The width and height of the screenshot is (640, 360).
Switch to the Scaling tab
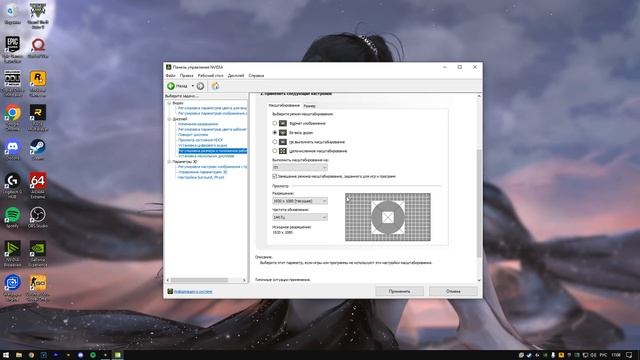(x=284, y=105)
